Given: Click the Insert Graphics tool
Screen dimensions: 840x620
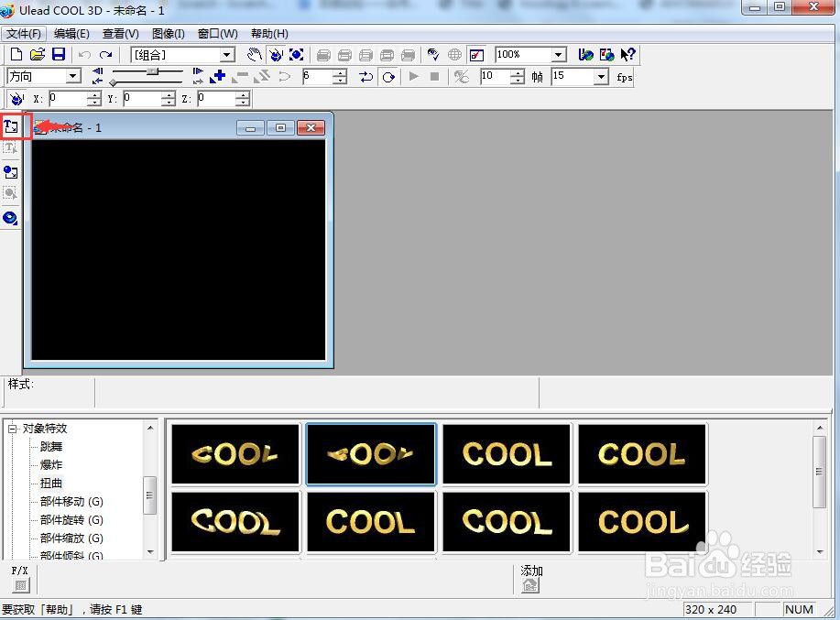Looking at the screenshot, I should coord(10,172).
